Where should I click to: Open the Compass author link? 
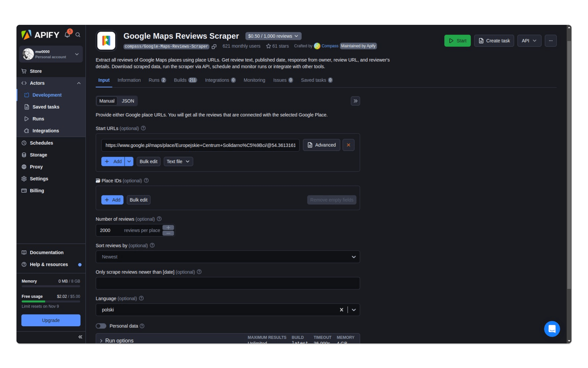(x=330, y=46)
